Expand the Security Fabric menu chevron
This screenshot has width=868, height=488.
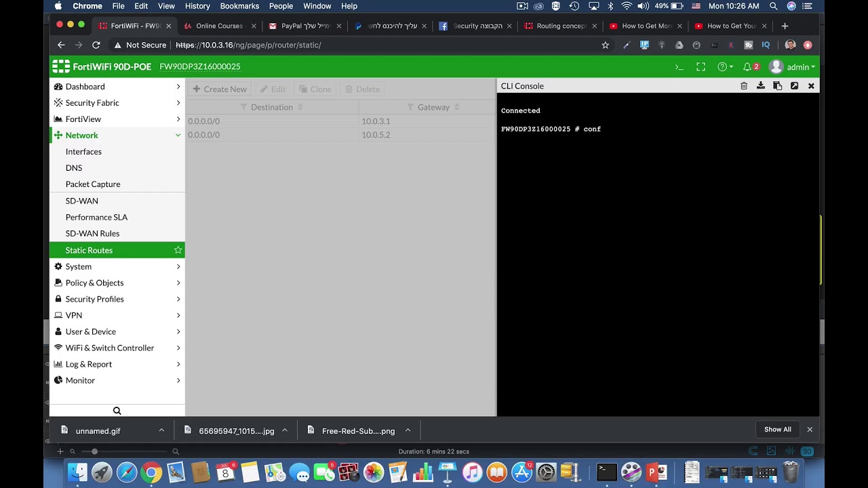click(178, 103)
